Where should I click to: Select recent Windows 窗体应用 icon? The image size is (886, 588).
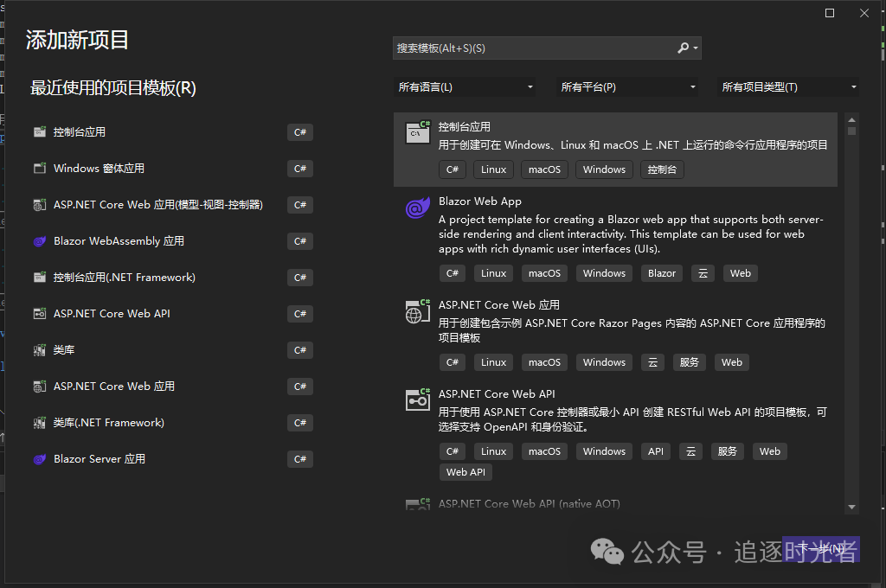(39, 169)
